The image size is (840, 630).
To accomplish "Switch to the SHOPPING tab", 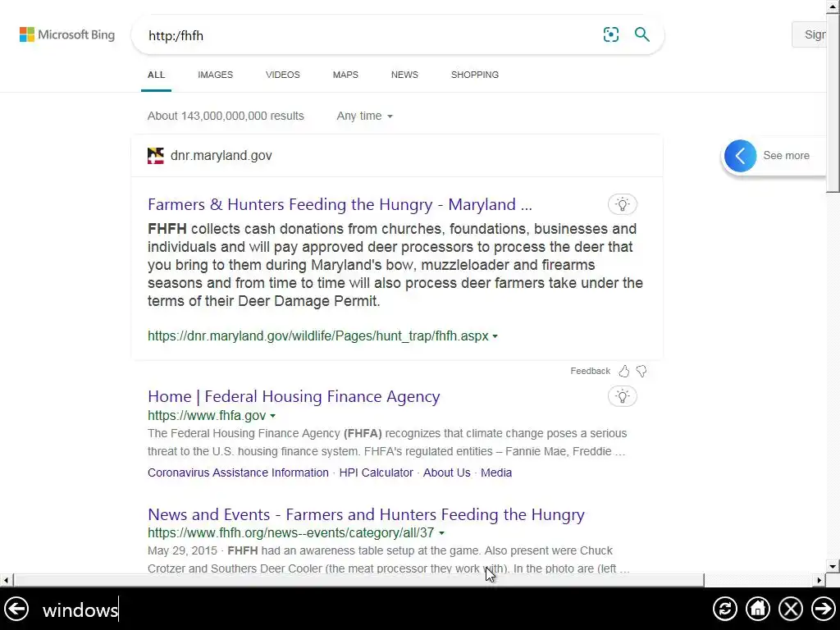I will pos(475,75).
